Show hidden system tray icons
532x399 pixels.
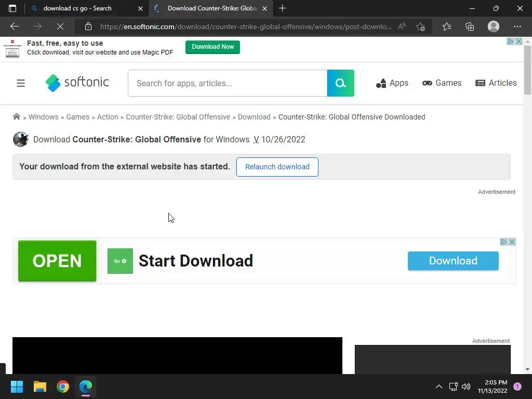coord(438,387)
